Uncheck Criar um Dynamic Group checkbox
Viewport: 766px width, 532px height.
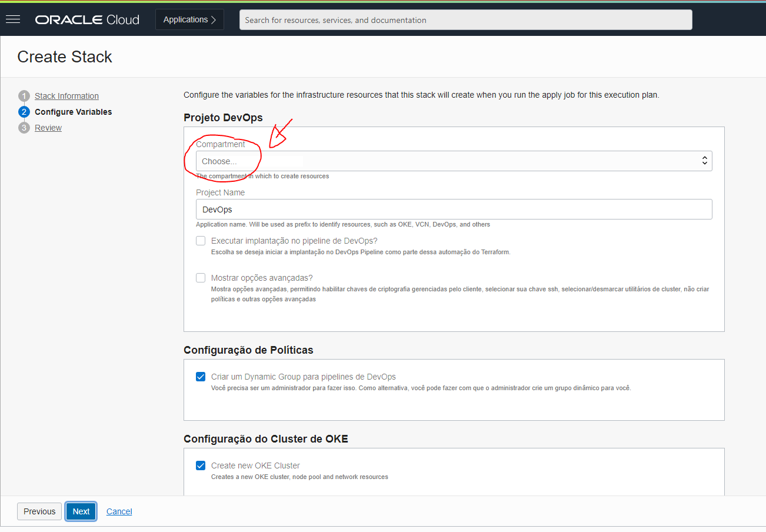pyautogui.click(x=201, y=377)
